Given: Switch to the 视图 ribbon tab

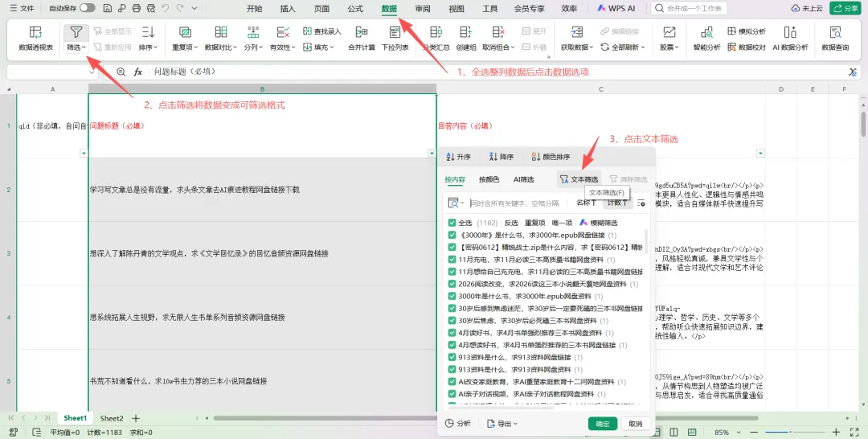Looking at the screenshot, I should tap(457, 8).
